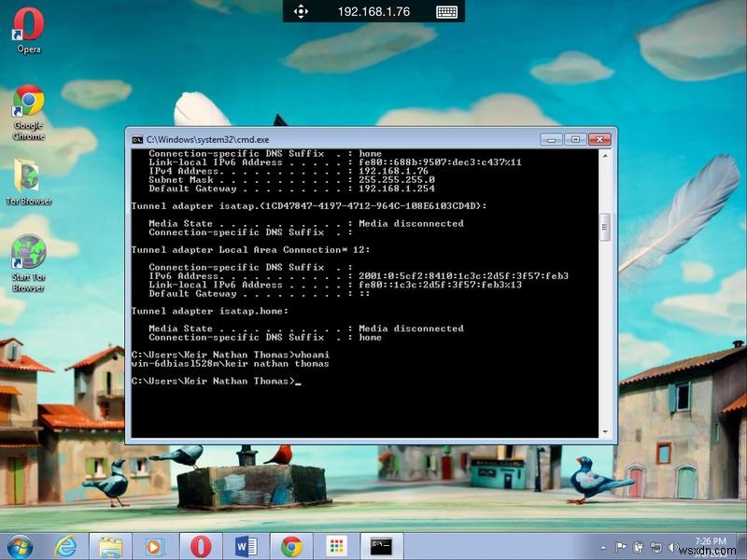Mute audio via the system tray speaker icon
The height and width of the screenshot is (560, 747).
coord(672,546)
